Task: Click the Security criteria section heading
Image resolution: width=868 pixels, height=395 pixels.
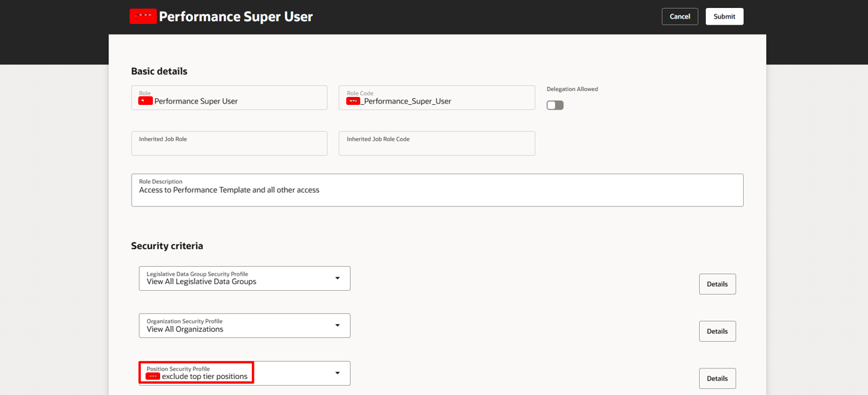Action: tap(167, 246)
